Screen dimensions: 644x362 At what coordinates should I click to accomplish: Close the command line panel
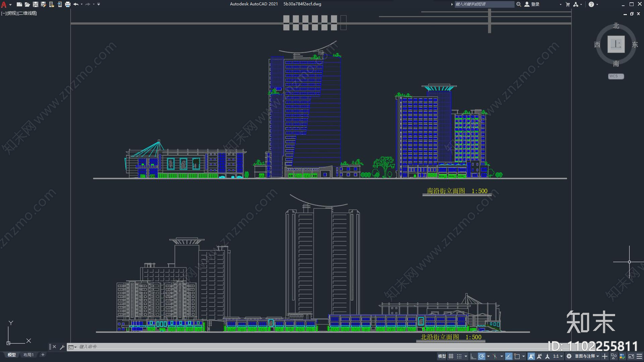click(x=54, y=347)
